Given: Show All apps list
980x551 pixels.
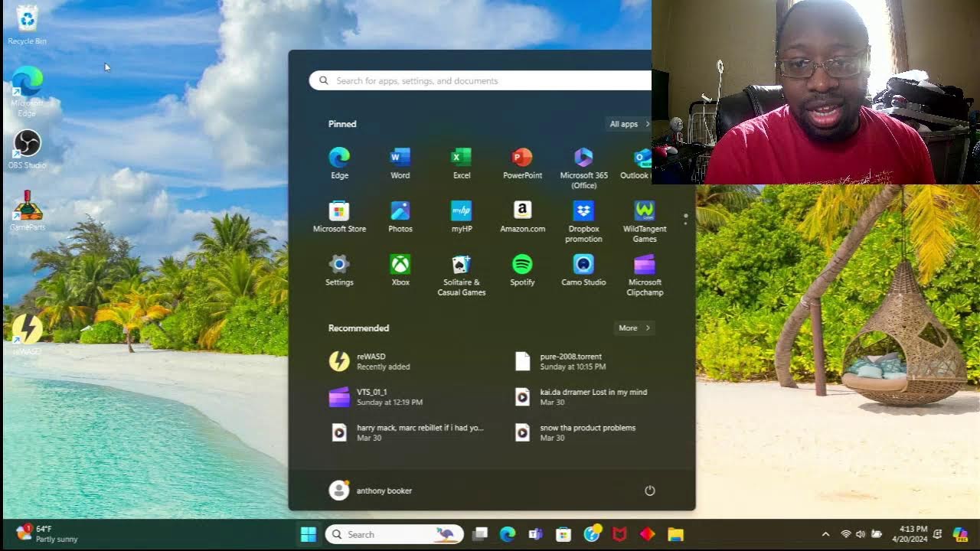Looking at the screenshot, I should (629, 124).
